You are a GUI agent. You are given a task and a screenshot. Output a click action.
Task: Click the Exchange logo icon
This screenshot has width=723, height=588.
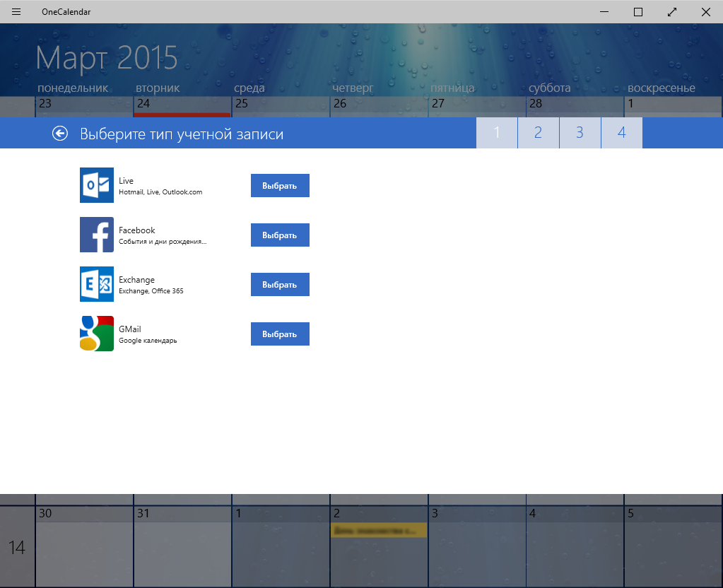point(97,284)
